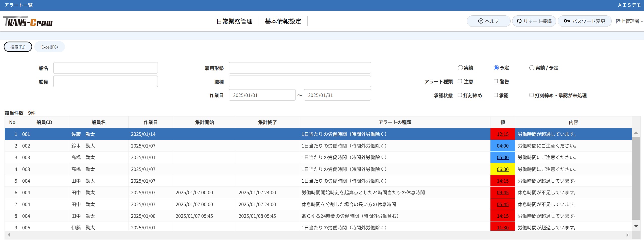Click the 該当件数 9件 result count
The width and height of the screenshot is (644, 242).
pyautogui.click(x=20, y=113)
